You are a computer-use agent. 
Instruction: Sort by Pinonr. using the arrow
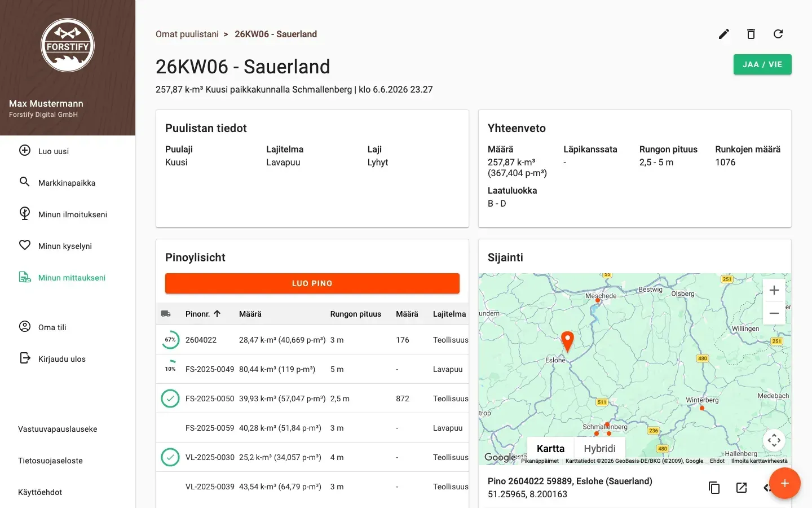point(217,314)
